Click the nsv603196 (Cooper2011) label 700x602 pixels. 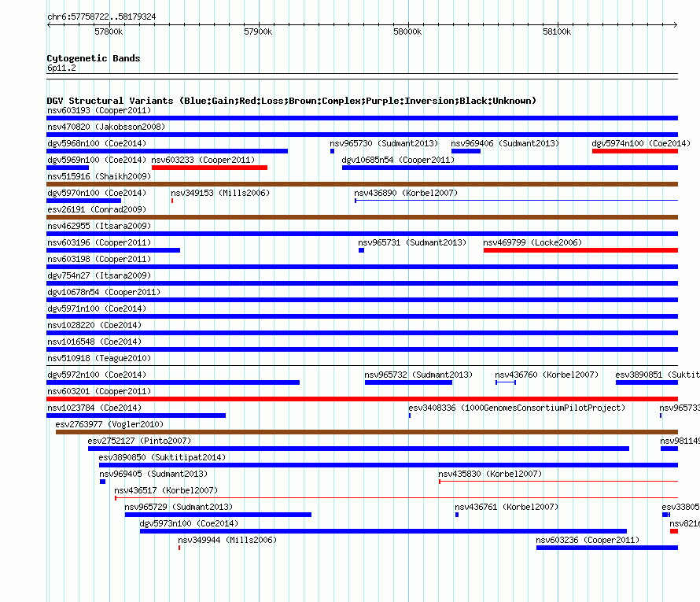(x=99, y=242)
